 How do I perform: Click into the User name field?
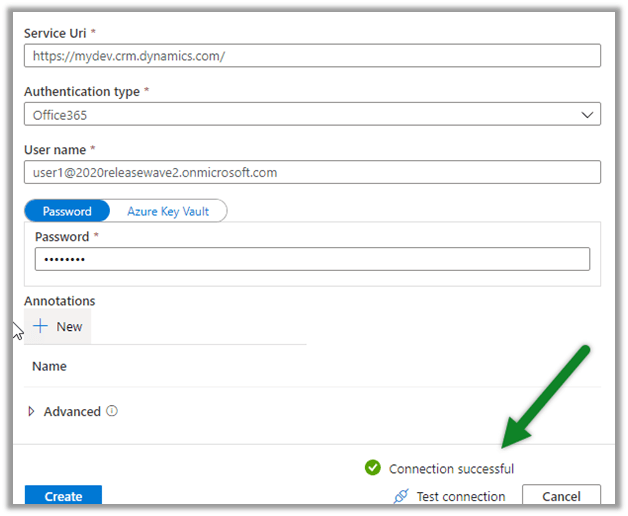(312, 172)
